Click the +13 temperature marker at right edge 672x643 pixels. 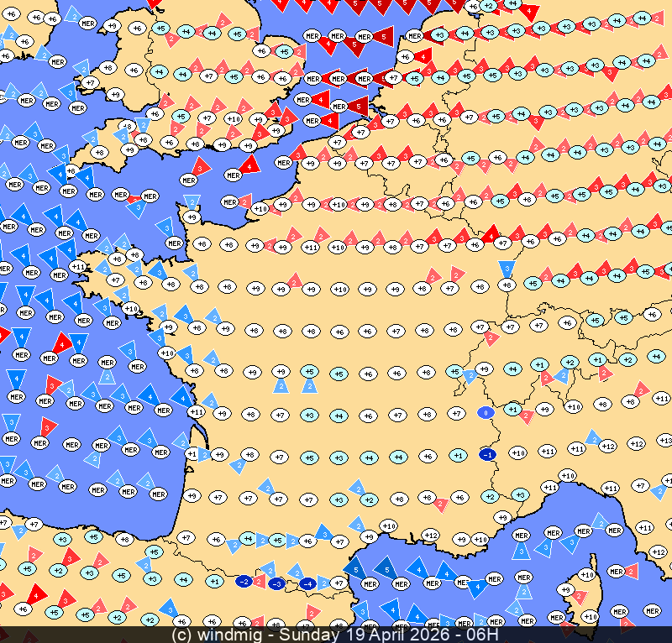click(x=664, y=440)
